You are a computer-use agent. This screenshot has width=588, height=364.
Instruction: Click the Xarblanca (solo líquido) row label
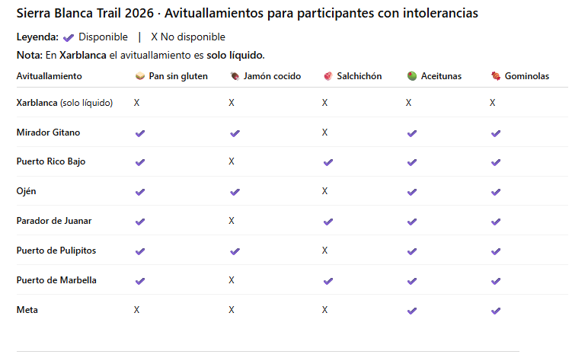click(65, 103)
